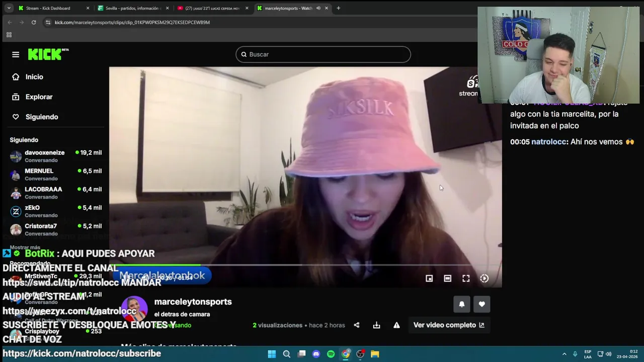Open marceleytonsports channel name
Viewport: 644px width, 362px height.
coord(193,302)
